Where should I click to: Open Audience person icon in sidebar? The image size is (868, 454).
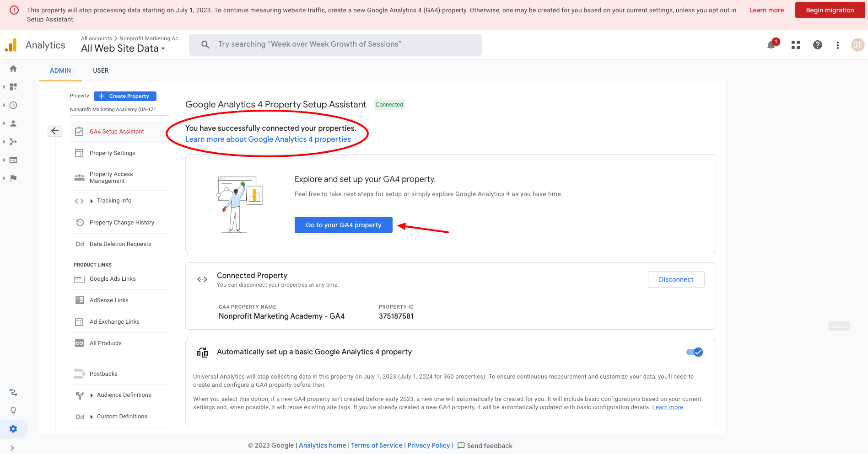[13, 123]
